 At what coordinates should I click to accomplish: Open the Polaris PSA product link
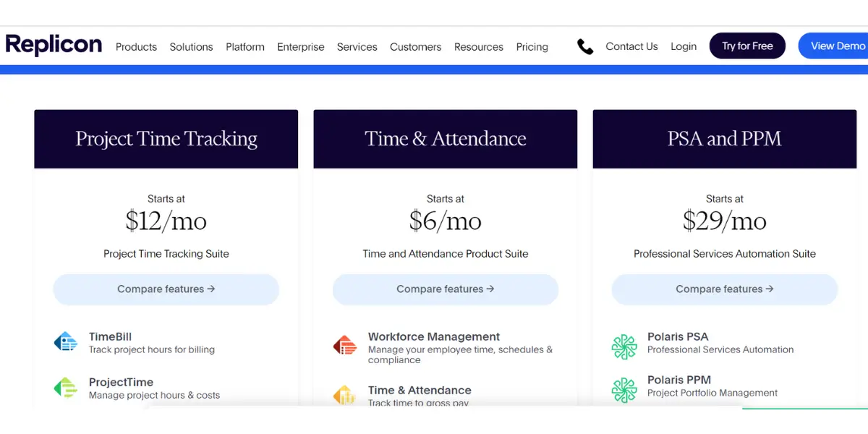click(678, 337)
